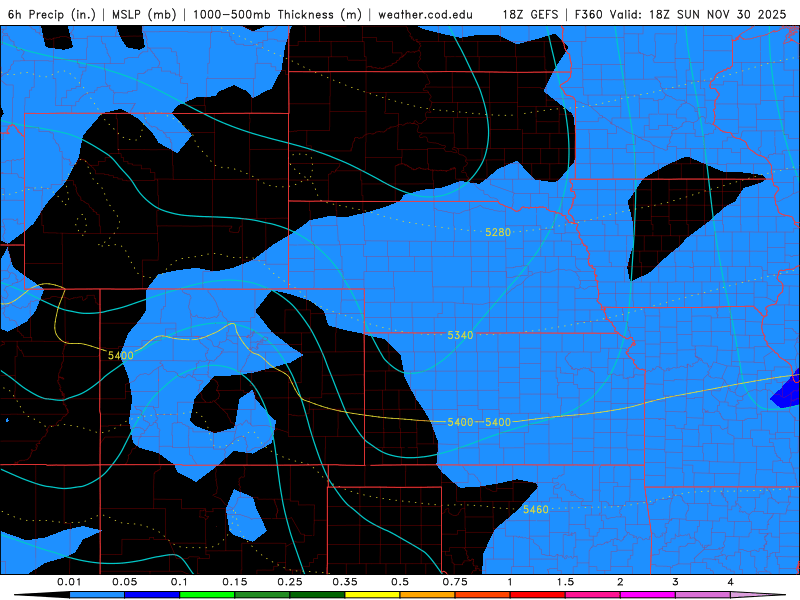Image resolution: width=800 pixels, height=600 pixels.
Task: Click the '1.5' legend value
Action: point(565,582)
